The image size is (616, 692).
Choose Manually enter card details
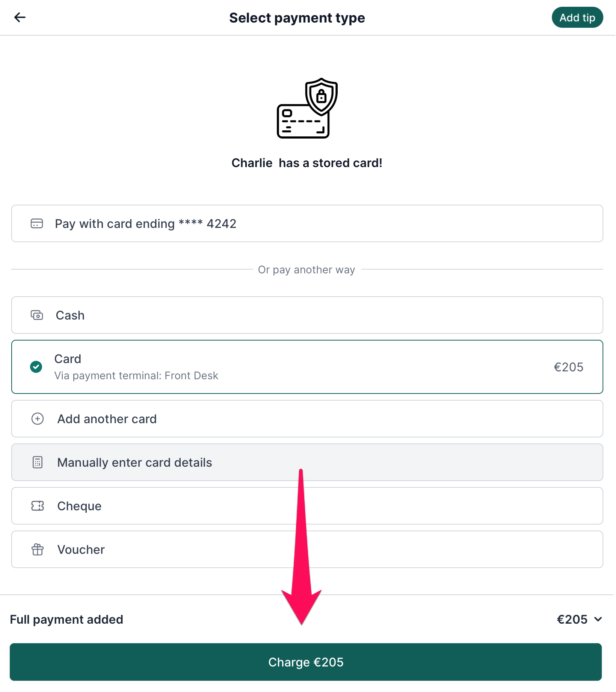(x=307, y=462)
